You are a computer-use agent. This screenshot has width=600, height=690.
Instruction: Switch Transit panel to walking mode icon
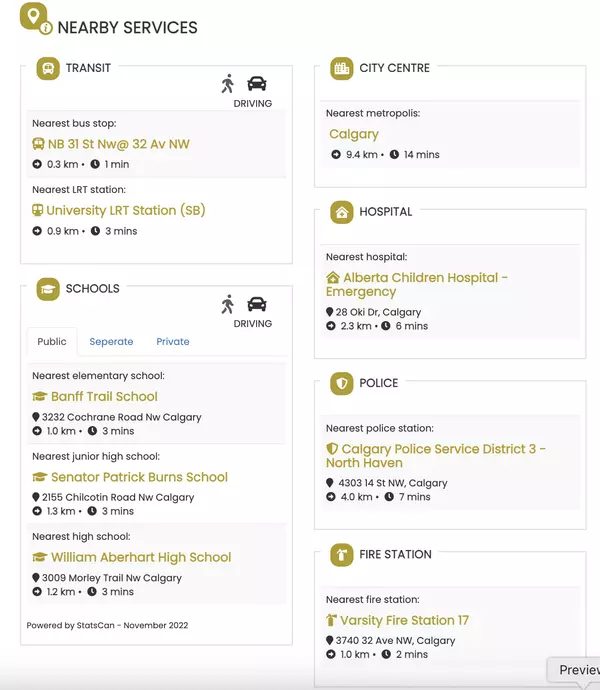[228, 84]
